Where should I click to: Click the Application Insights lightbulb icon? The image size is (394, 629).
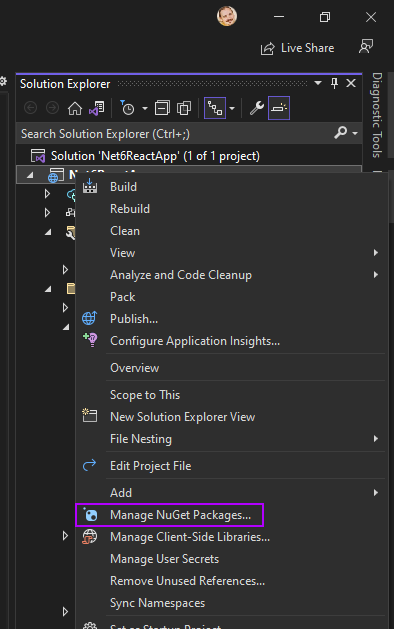click(x=90, y=340)
